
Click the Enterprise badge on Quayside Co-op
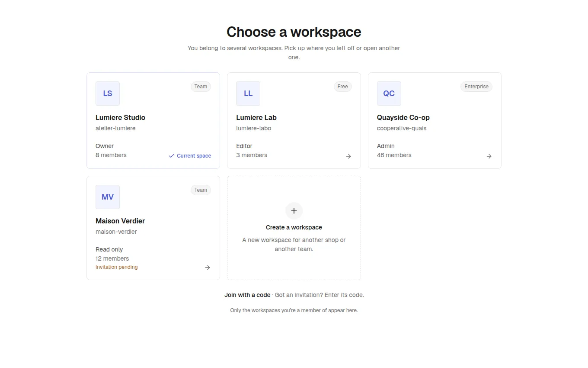coord(476,87)
